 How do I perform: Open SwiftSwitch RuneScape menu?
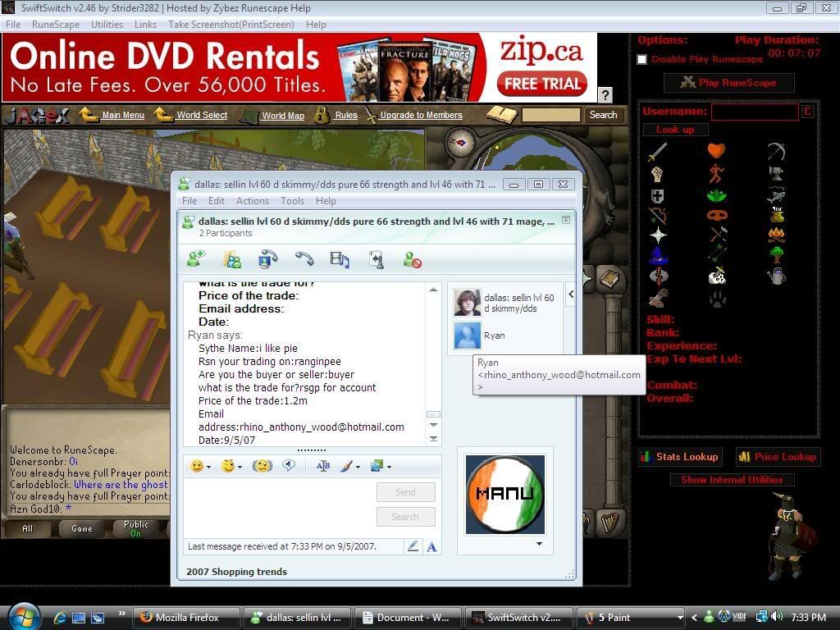click(56, 25)
